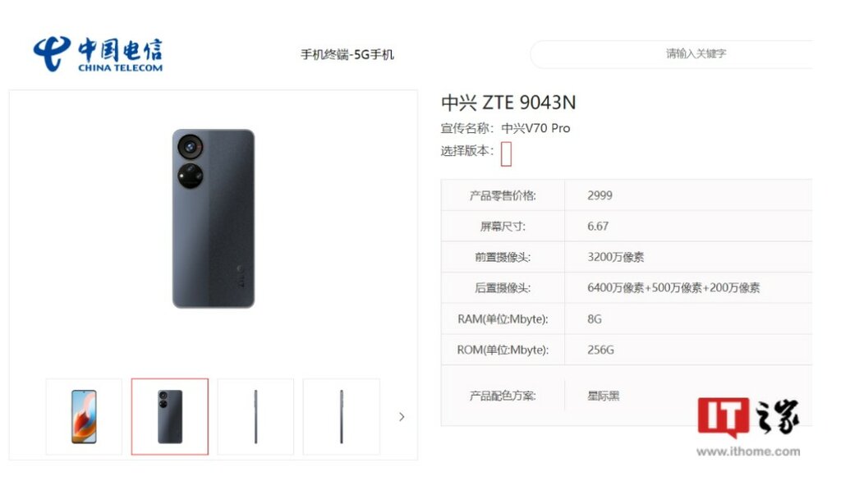This screenshot has height=504, width=841.
Task: Select the back view phone thumbnail
Action: [170, 417]
